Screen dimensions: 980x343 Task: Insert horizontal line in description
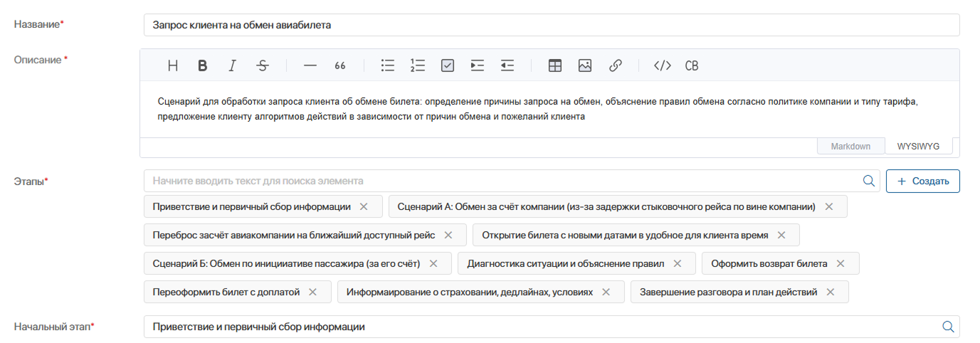(x=310, y=65)
